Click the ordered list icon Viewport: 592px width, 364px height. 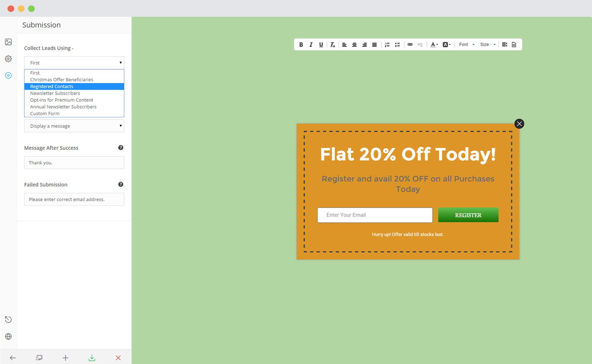[388, 45]
